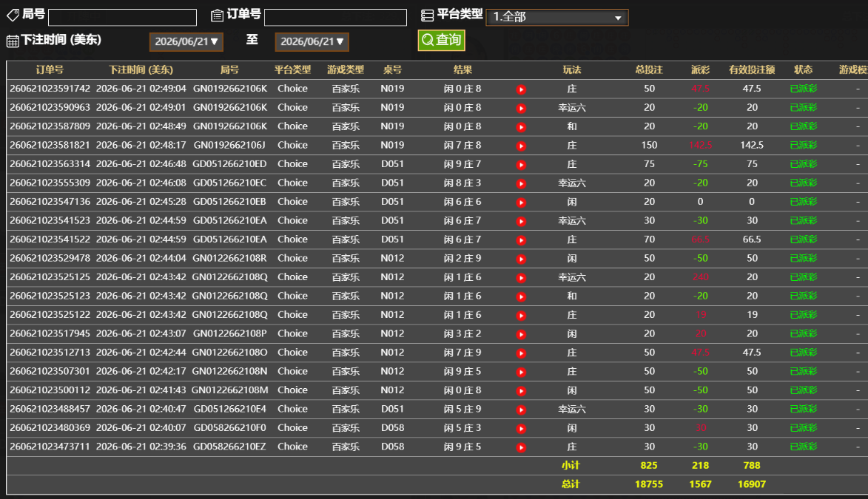868x499 pixels.
Task: Click the 状态 column header
Action: click(x=803, y=69)
